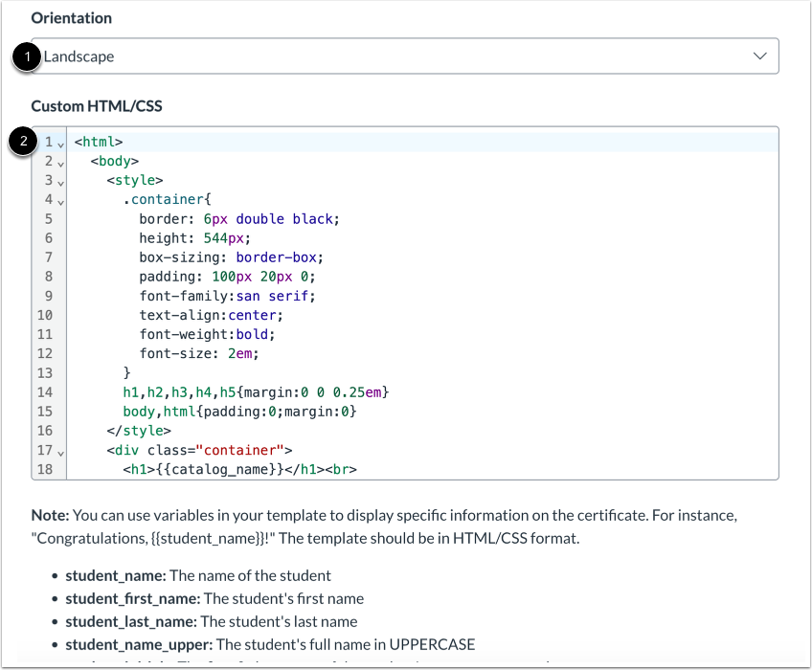Collapse the div fold at line 17
Screen dimensions: 812x670
pos(60,454)
